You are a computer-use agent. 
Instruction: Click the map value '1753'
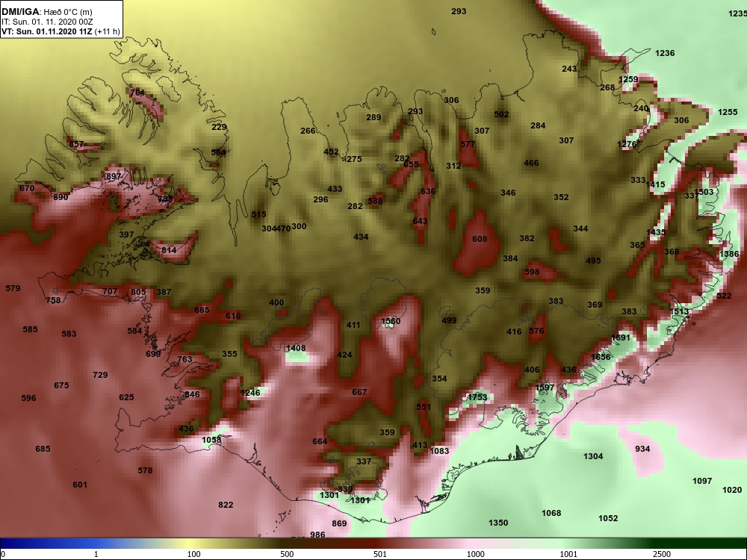click(477, 396)
